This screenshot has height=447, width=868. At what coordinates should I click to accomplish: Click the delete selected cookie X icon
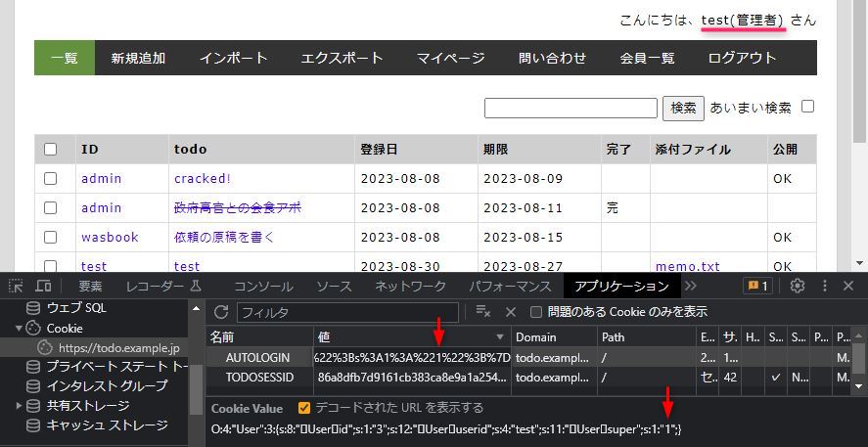511,312
